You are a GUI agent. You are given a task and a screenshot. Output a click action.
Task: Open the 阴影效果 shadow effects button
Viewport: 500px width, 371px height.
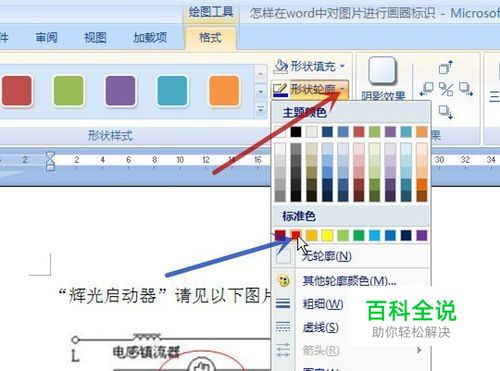click(x=383, y=79)
